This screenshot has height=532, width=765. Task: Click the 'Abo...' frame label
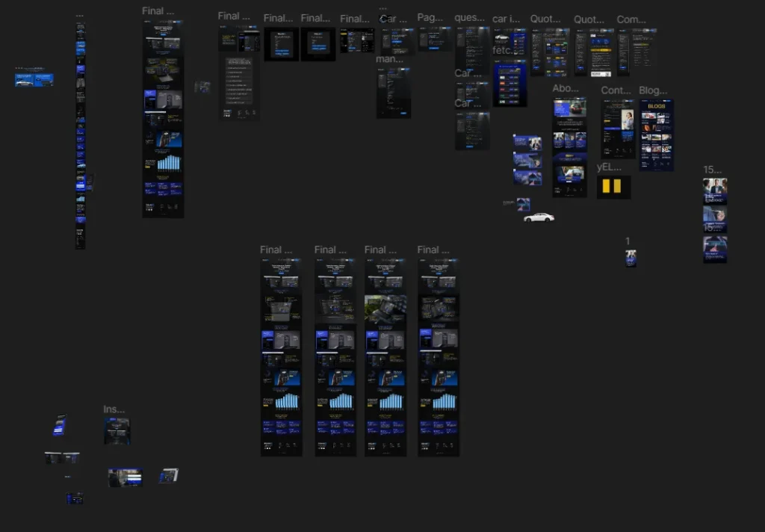click(565, 88)
